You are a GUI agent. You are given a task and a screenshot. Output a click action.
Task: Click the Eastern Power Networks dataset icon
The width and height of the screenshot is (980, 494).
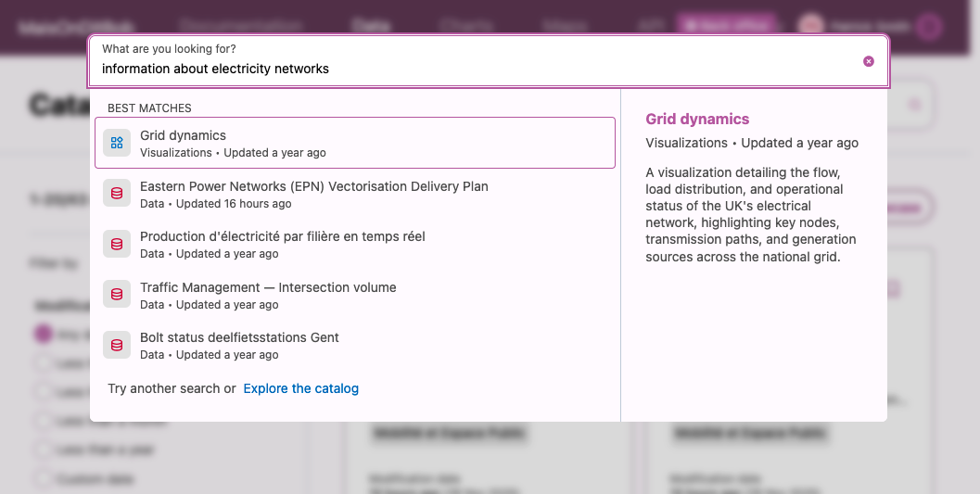[x=117, y=194]
